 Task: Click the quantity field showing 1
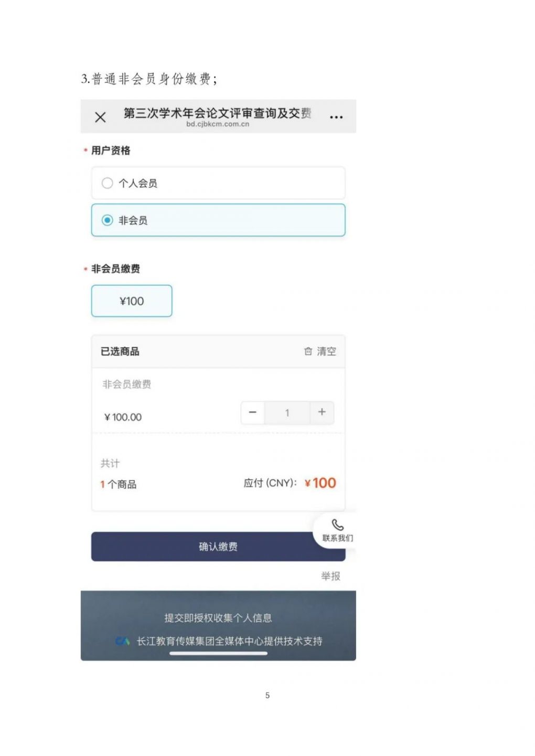click(x=287, y=413)
